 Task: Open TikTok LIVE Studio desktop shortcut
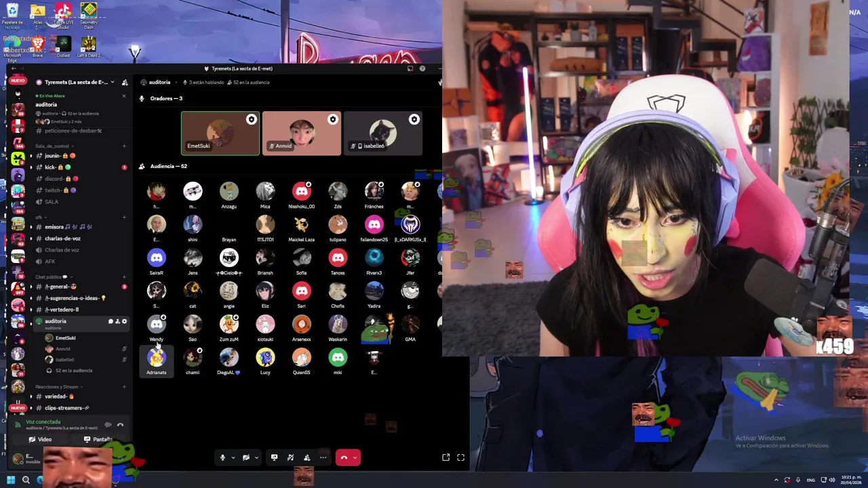coord(63,16)
